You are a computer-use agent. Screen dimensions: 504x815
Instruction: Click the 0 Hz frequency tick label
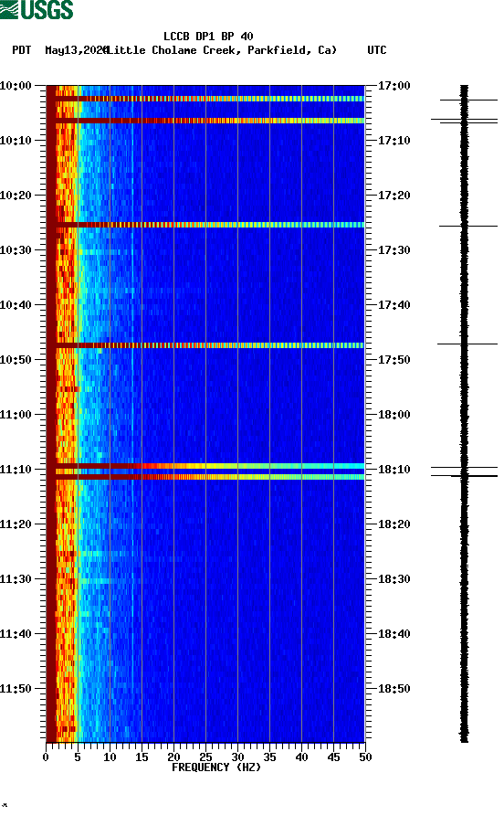[46, 757]
